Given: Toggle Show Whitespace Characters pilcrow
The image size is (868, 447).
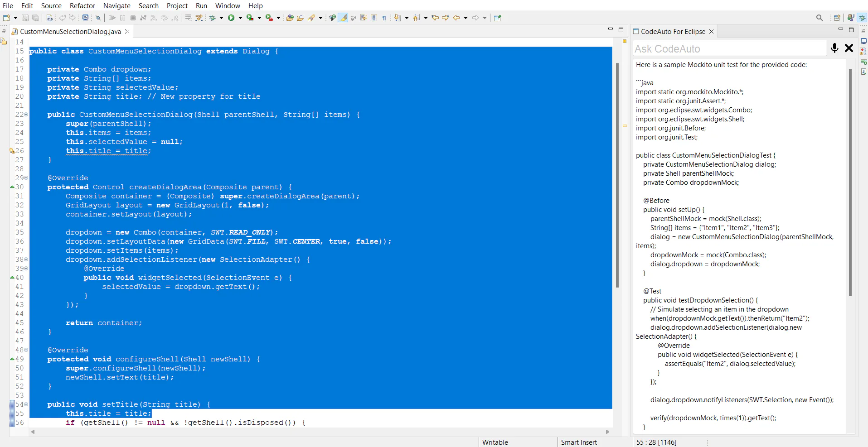Looking at the screenshot, I should [x=384, y=18].
